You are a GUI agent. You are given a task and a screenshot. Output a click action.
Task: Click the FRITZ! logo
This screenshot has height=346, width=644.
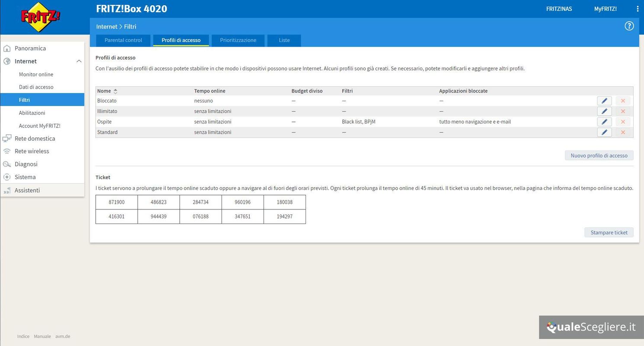tap(41, 17)
